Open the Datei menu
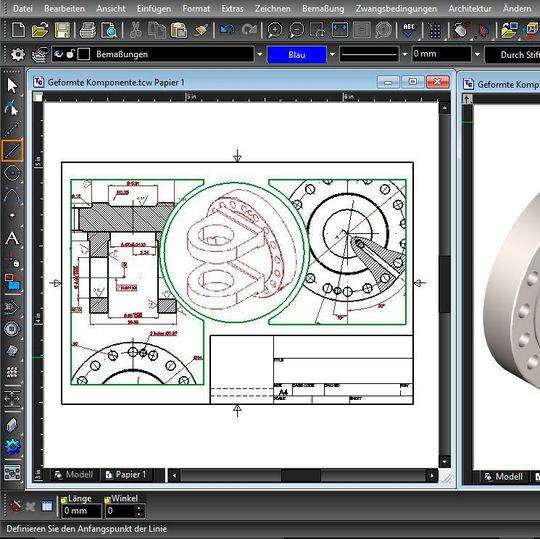This screenshot has width=540, height=539. pos(23,8)
